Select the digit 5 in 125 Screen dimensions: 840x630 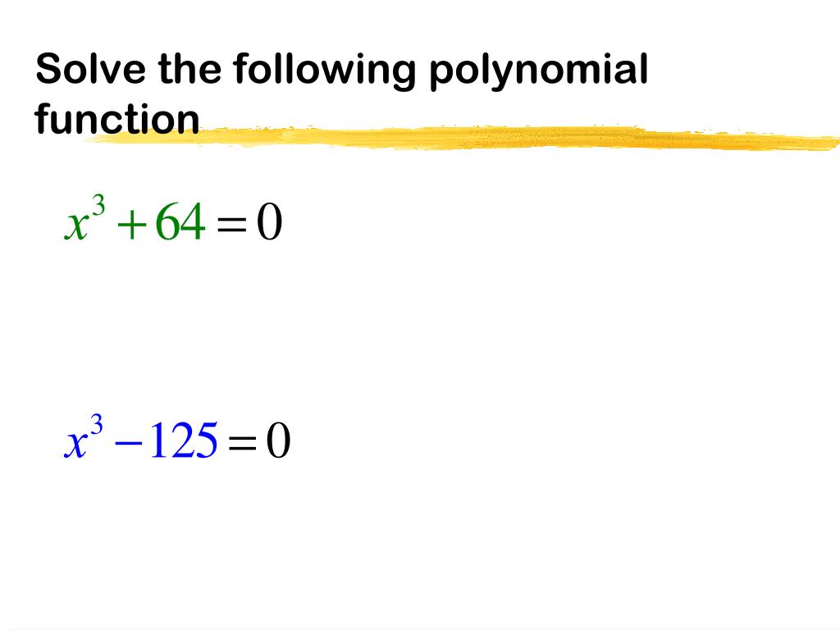pyautogui.click(x=204, y=441)
